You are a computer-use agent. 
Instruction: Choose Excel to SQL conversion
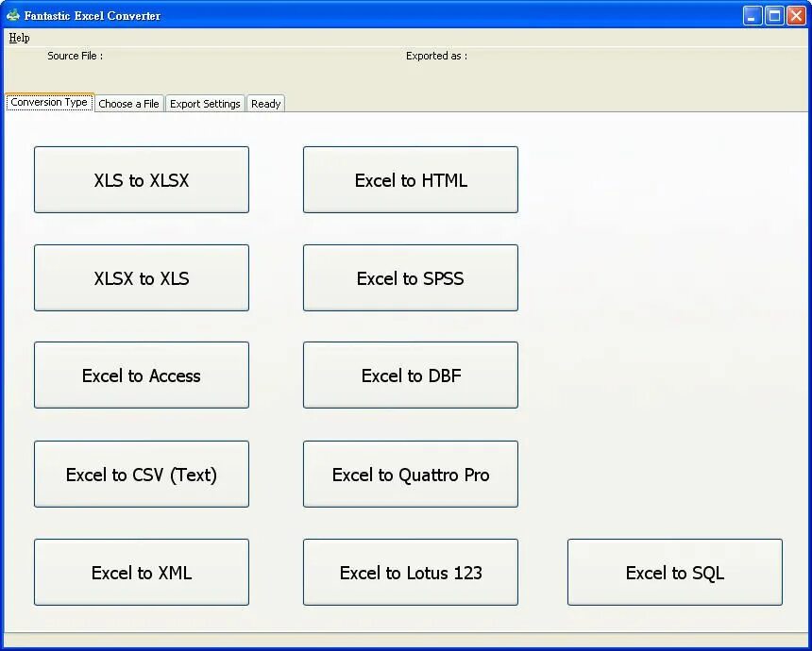coord(675,573)
